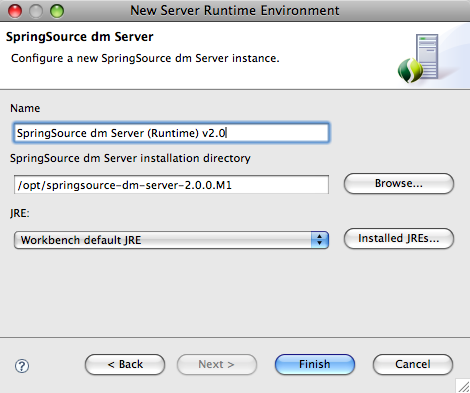The height and width of the screenshot is (393, 470).
Task: Click 'SpringSource dm Server installation directory' label
Action: (x=130, y=158)
